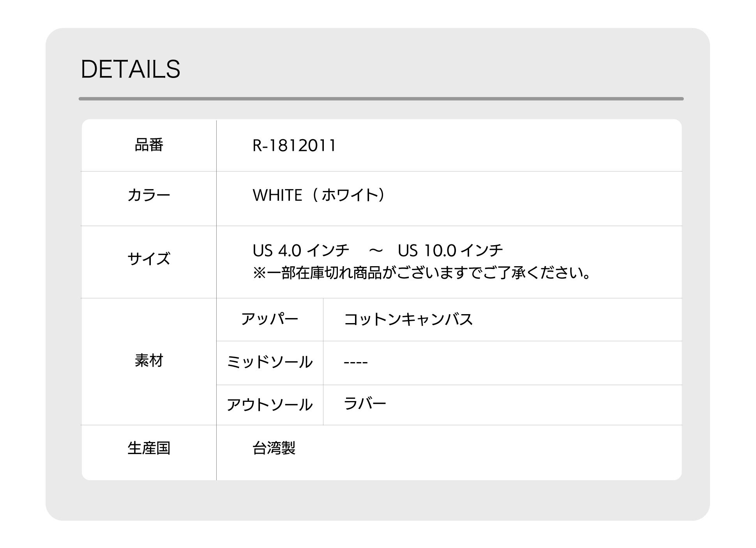The height and width of the screenshot is (548, 756).
Task: Click the アッパー sub-label
Action: click(270, 319)
